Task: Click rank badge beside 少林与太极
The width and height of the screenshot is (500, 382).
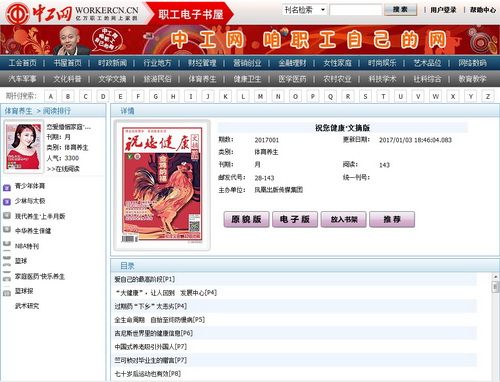Action: [7, 202]
